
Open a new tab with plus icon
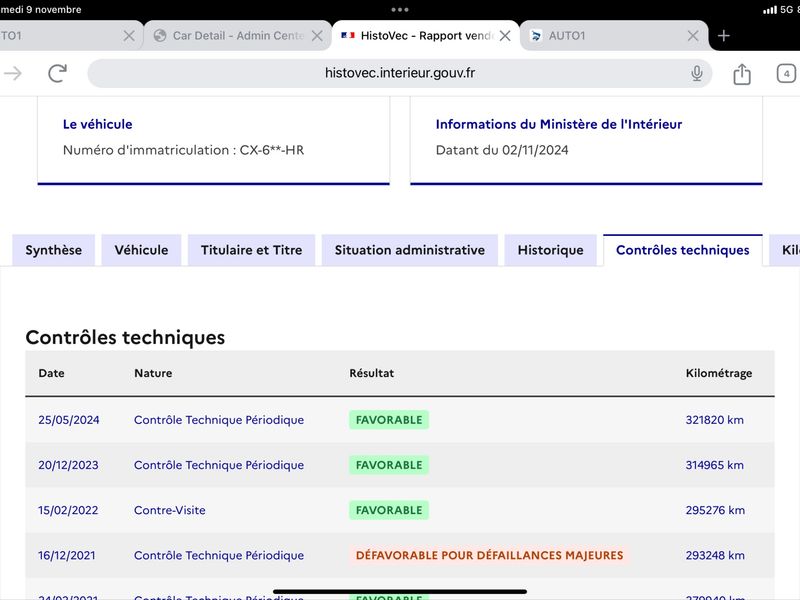coord(723,36)
